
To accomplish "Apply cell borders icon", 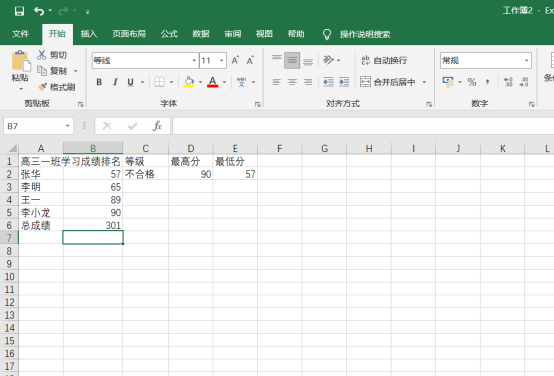I will click(160, 82).
